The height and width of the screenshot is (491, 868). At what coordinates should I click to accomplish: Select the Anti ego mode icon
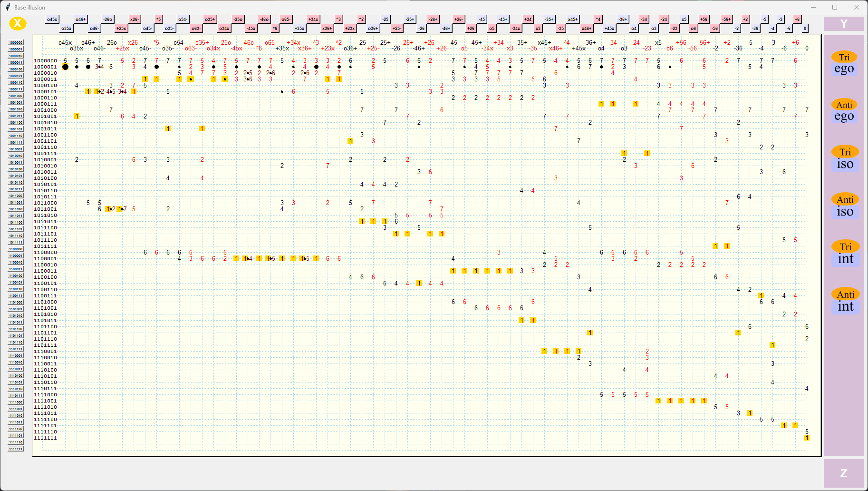click(x=845, y=110)
